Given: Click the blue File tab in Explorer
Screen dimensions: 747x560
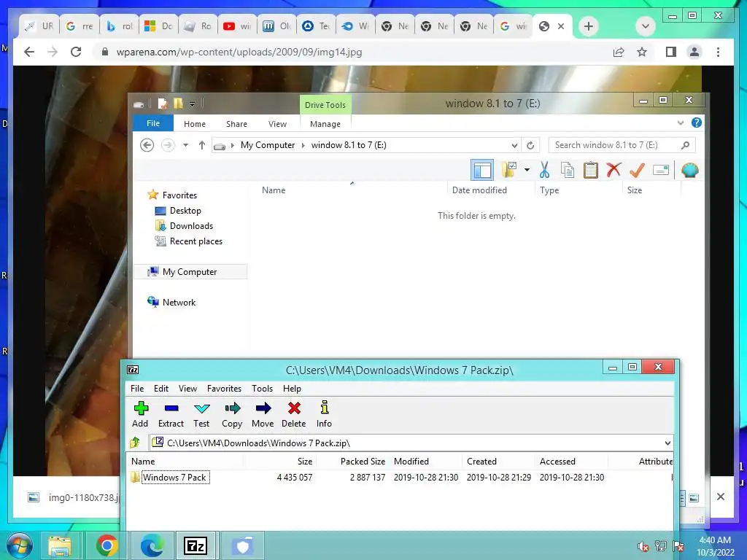Looking at the screenshot, I should [x=153, y=123].
